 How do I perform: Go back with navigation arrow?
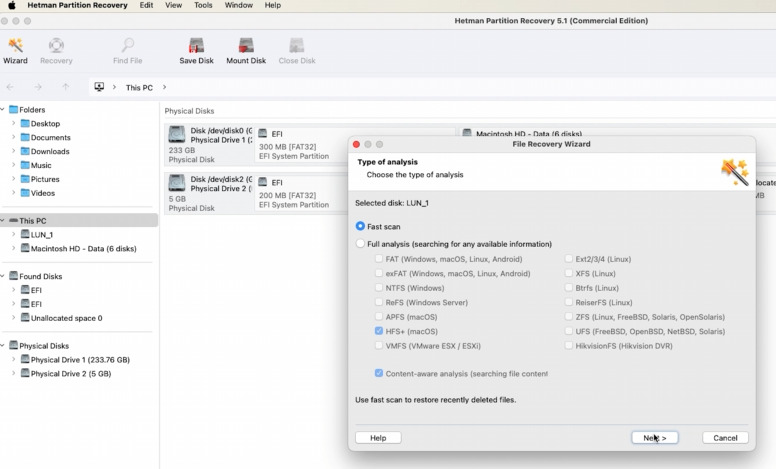pyautogui.click(x=10, y=87)
